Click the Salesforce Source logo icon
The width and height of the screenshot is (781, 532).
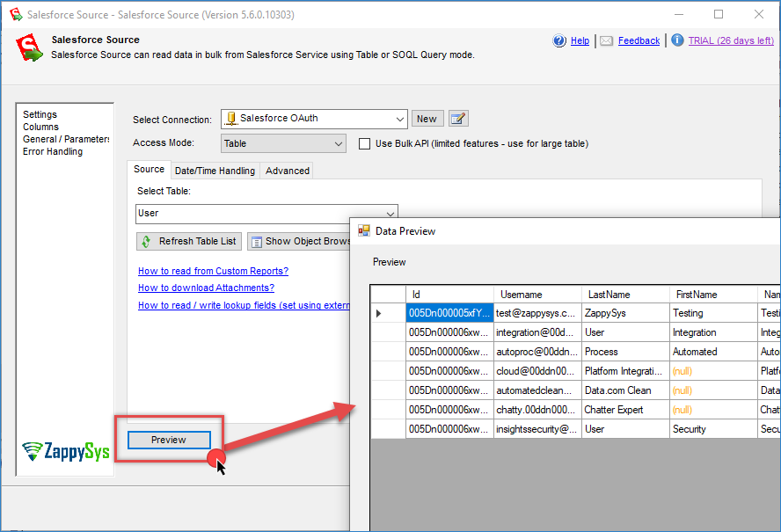click(x=29, y=47)
